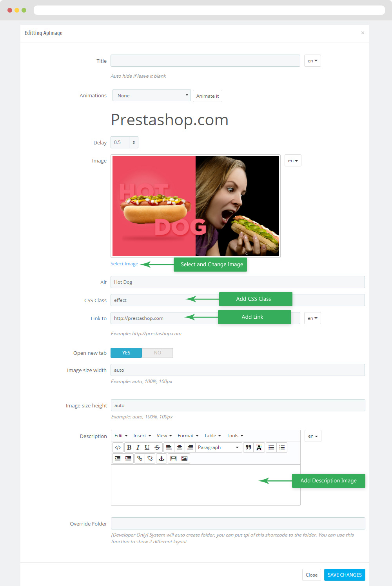Insert a numbered list
Screen dimensions: 392x586
pos(282,447)
